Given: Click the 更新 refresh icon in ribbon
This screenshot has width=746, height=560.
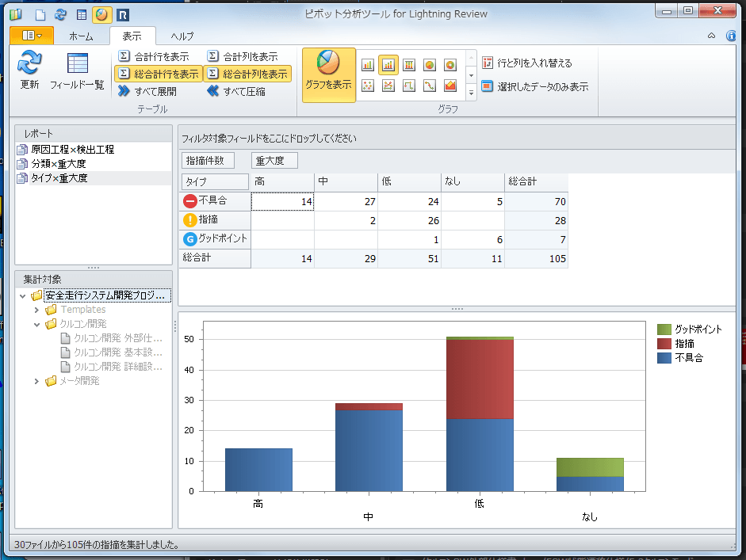Looking at the screenshot, I should coord(29,70).
